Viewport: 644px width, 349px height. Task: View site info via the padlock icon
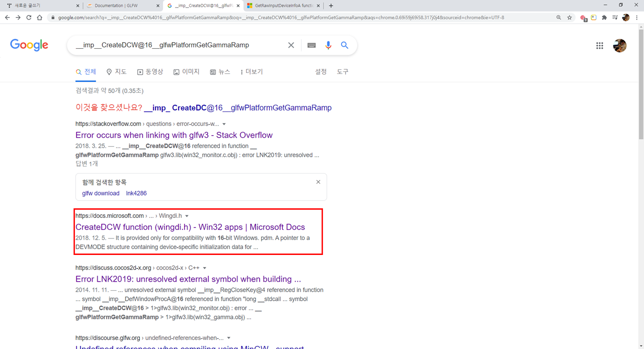point(53,18)
